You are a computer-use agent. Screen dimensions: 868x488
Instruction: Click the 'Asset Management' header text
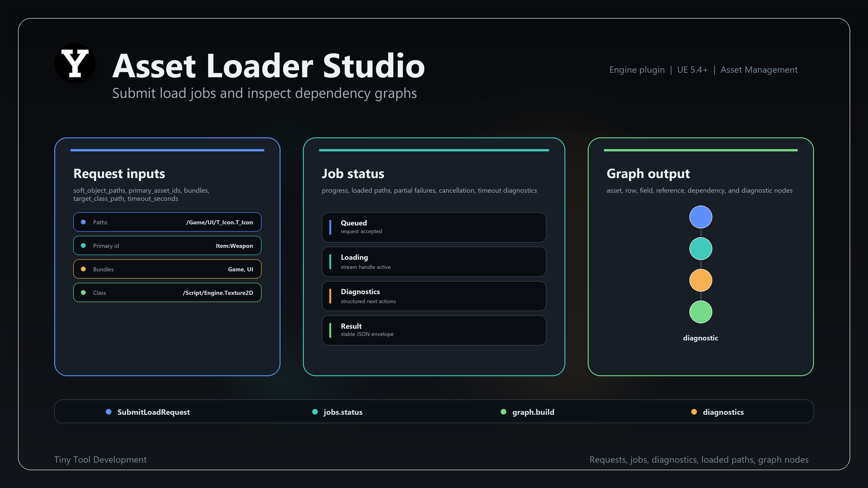click(759, 70)
